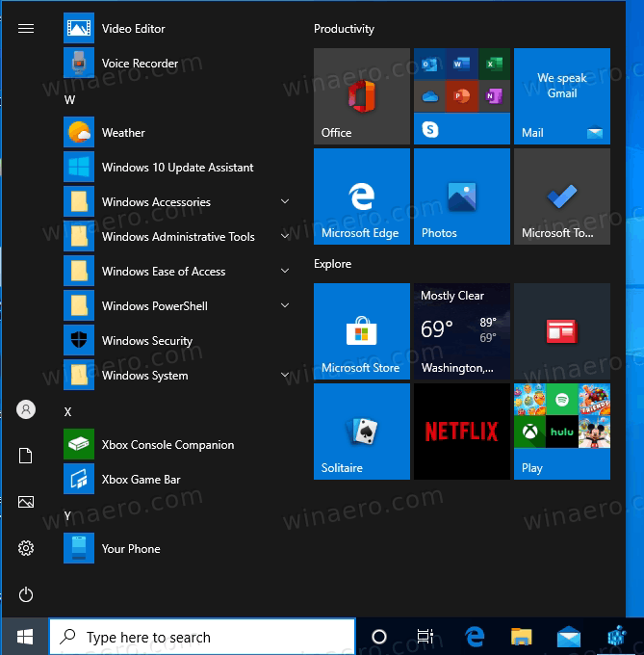Click the letter W section header

pyautogui.click(x=69, y=99)
